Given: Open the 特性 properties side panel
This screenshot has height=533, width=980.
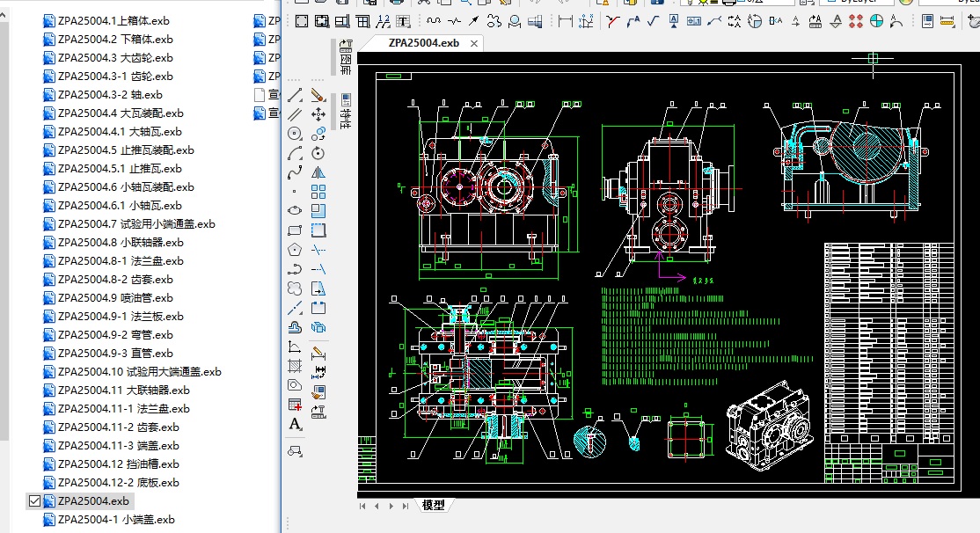Looking at the screenshot, I should 345,112.
